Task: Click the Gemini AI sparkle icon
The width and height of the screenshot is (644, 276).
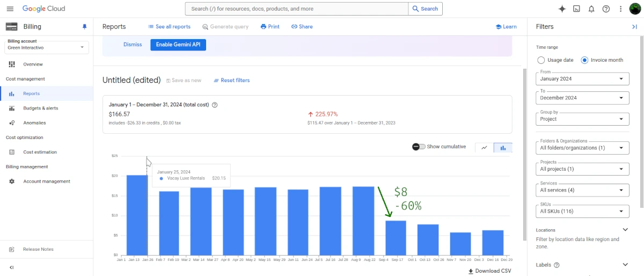Action: click(x=562, y=9)
